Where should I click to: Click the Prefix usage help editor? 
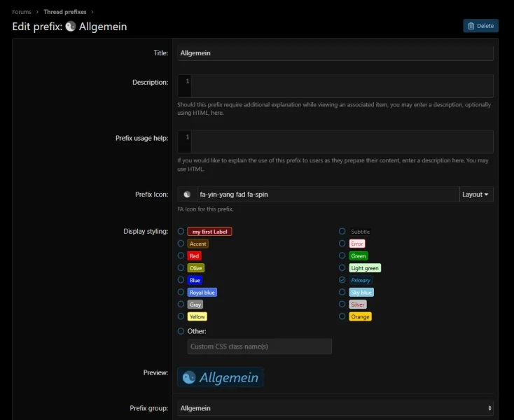pyautogui.click(x=342, y=141)
